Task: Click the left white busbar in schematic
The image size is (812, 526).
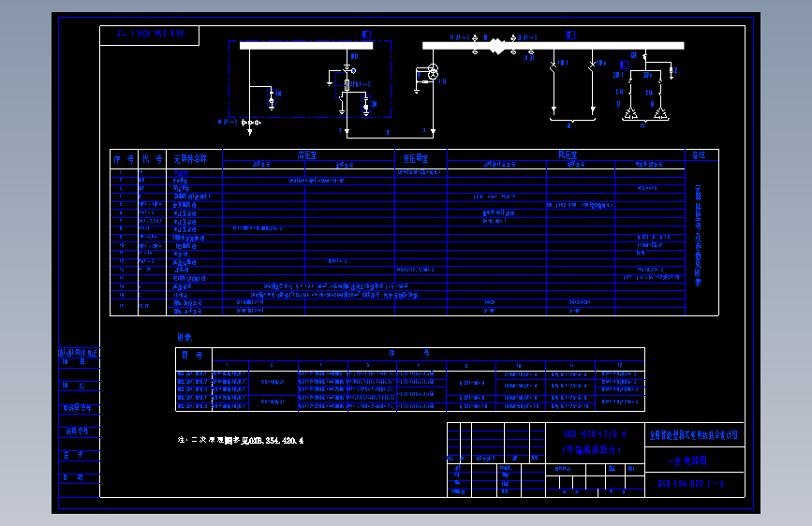Action: click(306, 46)
